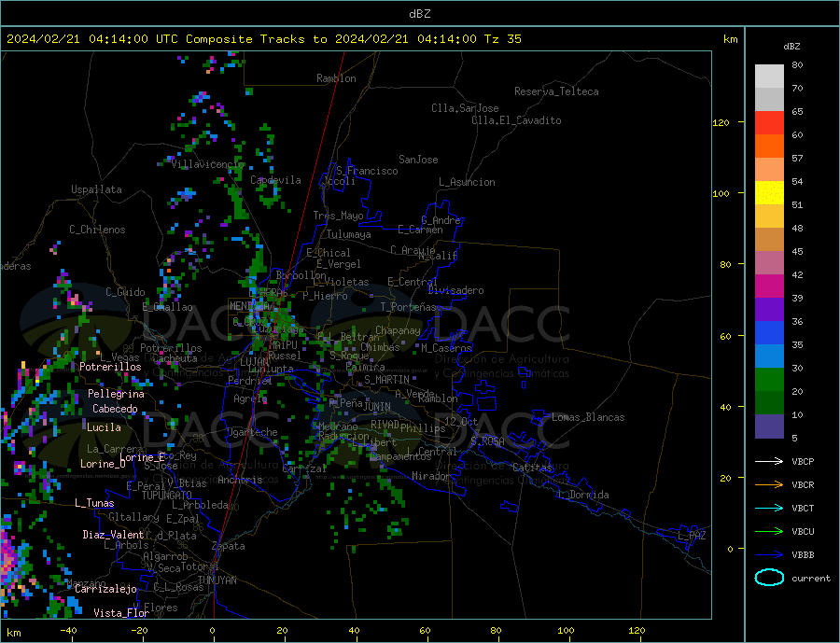Click the S_MARTIN map label

tap(386, 380)
